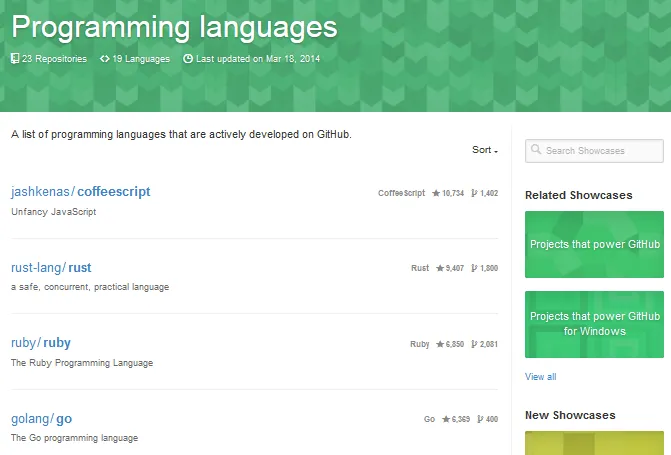The image size is (671, 455).
Task: Click the 23 Repositories text
Action: pyautogui.click(x=54, y=59)
